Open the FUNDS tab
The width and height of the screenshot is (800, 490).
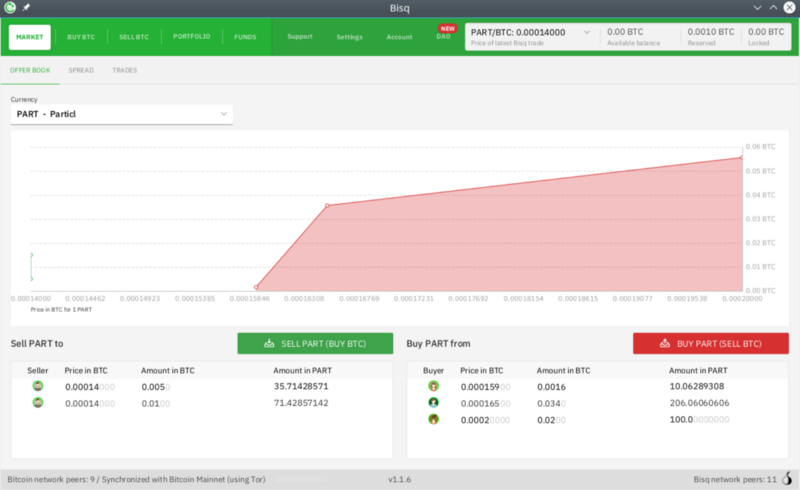tap(245, 37)
